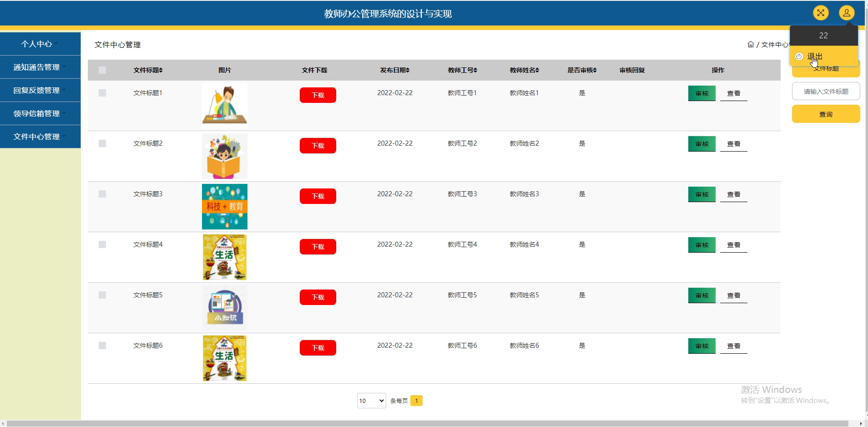Click username 22 in the user dropdown
868x427 pixels.
pos(824,36)
